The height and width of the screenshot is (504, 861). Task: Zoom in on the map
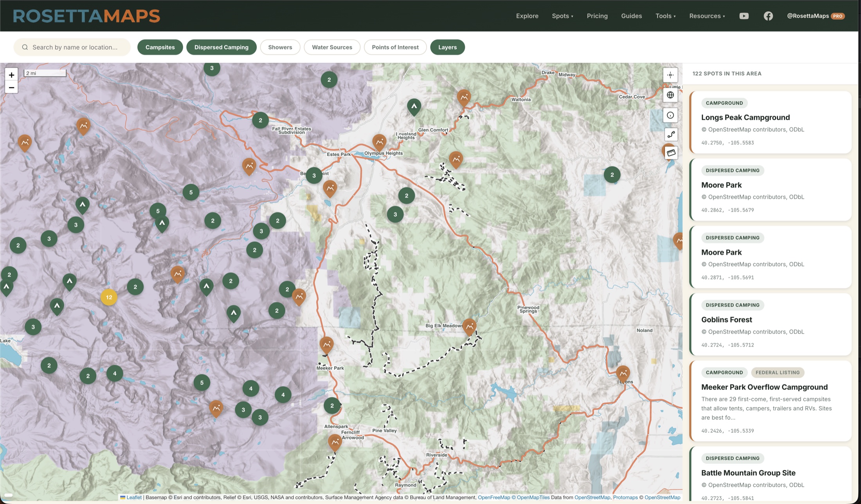click(11, 75)
